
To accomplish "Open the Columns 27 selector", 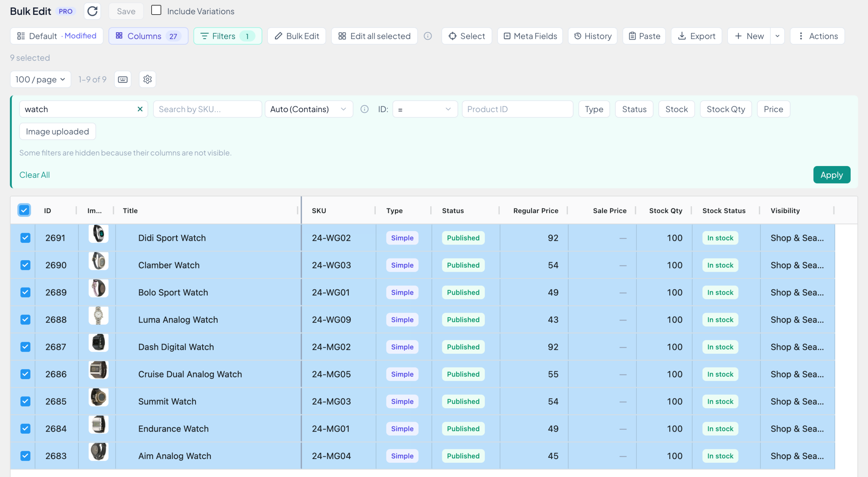I will pos(149,36).
